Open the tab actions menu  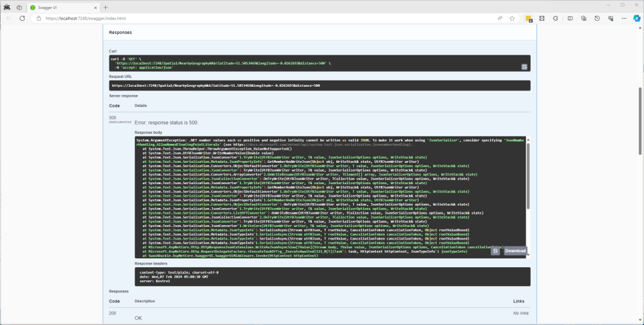tap(20, 6)
